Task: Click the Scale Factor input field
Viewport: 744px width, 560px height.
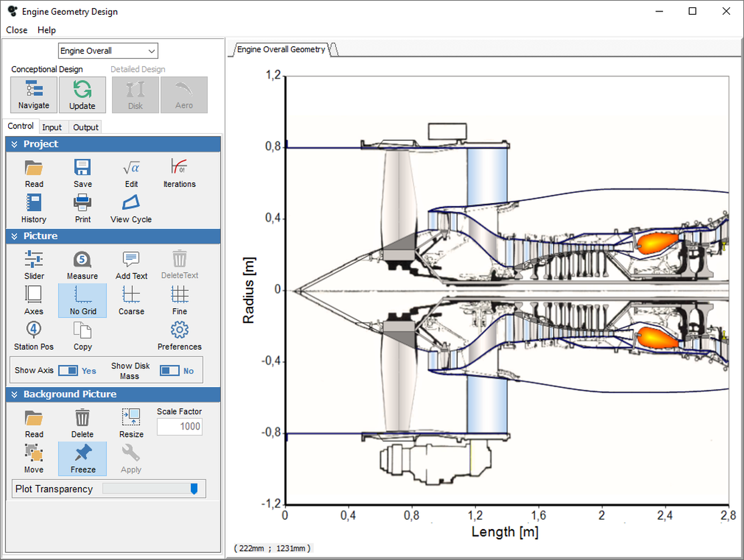Action: coord(179,427)
